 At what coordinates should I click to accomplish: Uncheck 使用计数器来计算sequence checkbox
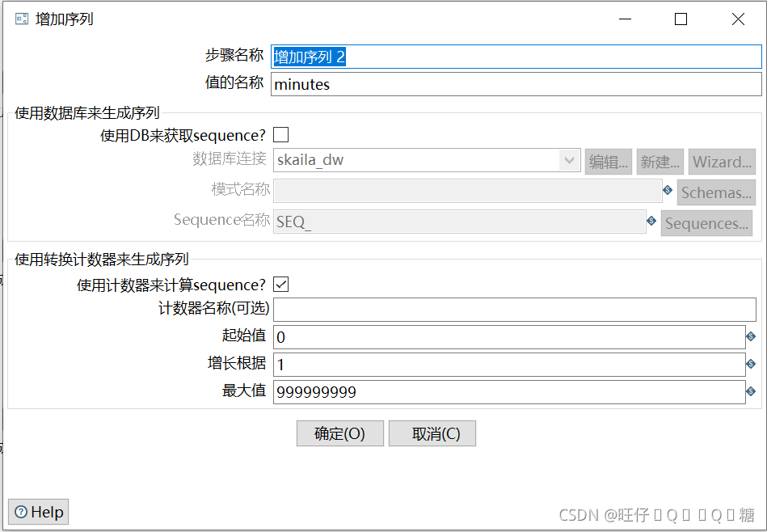280,285
